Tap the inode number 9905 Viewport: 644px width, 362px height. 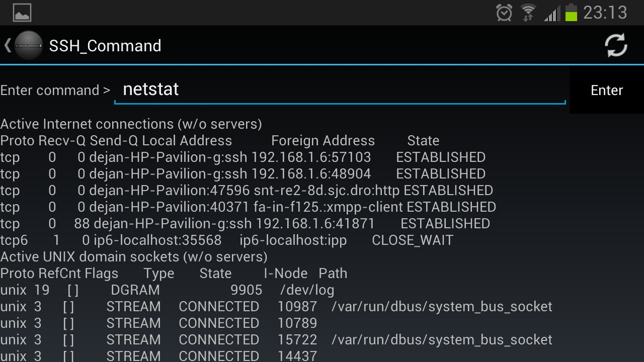pos(247,290)
